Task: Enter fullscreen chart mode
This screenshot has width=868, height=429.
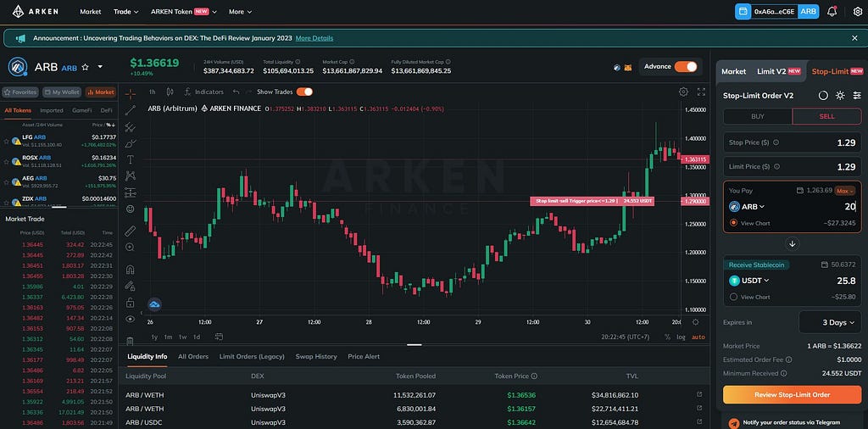Action: pos(701,92)
